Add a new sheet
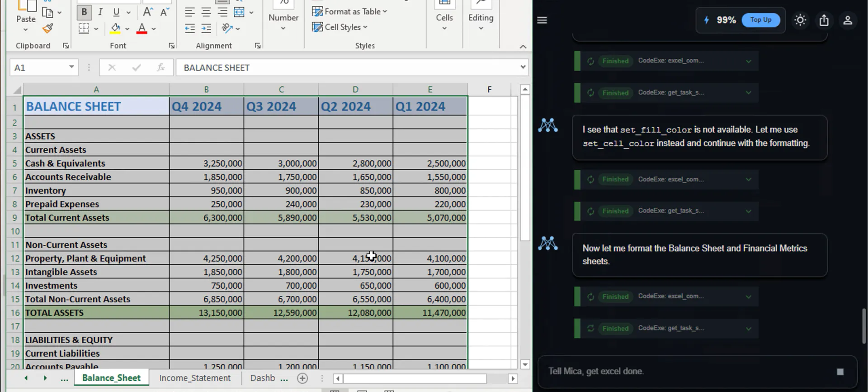Screen dimensions: 868x392 (x=302, y=378)
